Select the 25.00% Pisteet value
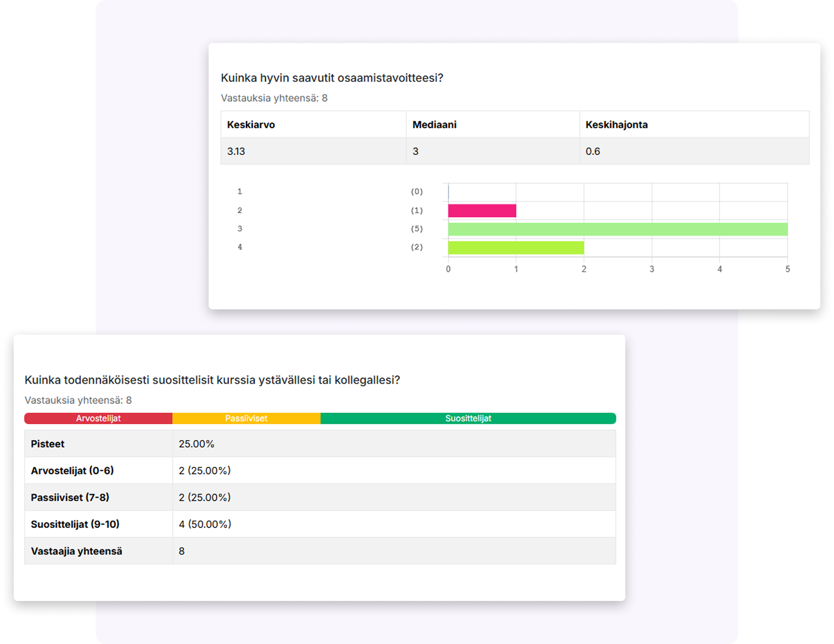Viewport: 834px width, 644px height. coord(196,444)
